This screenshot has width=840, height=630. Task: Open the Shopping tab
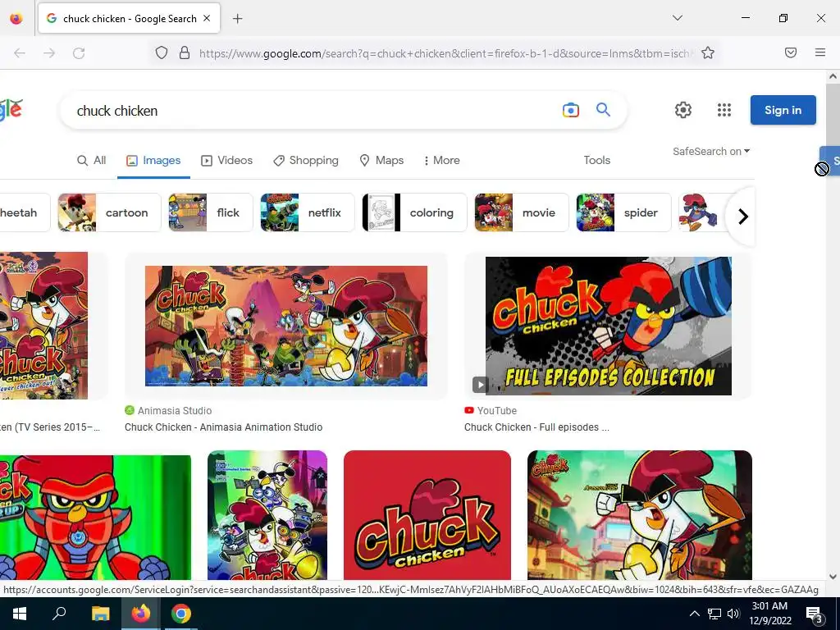[x=306, y=160]
